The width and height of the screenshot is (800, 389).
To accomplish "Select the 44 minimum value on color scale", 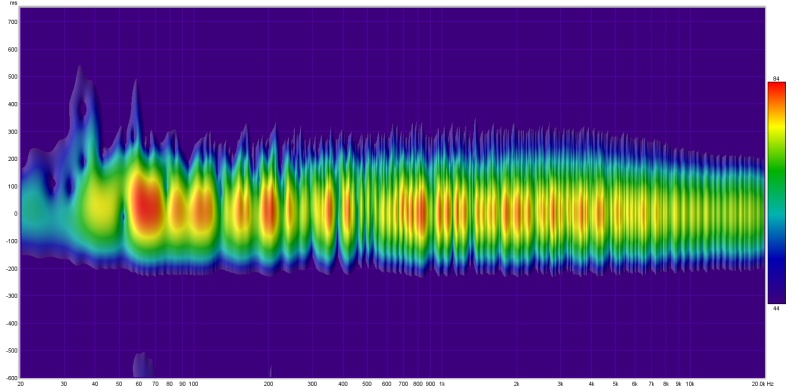I will click(776, 308).
